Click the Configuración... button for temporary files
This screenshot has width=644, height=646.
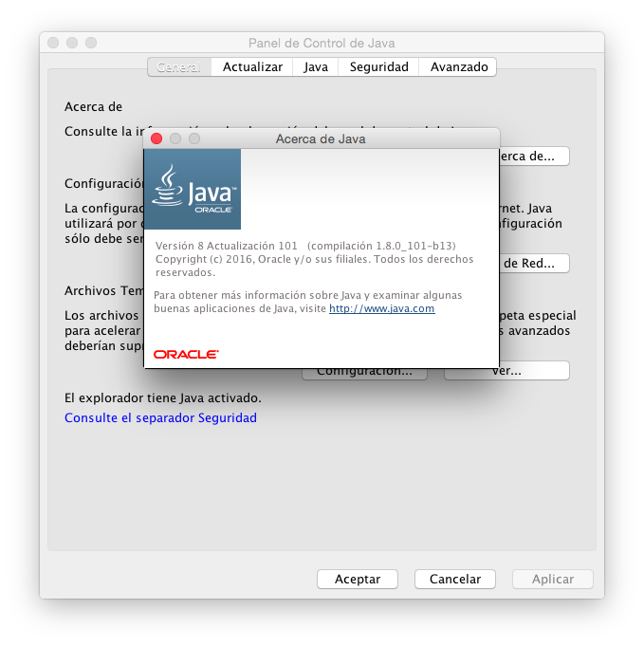364,373
